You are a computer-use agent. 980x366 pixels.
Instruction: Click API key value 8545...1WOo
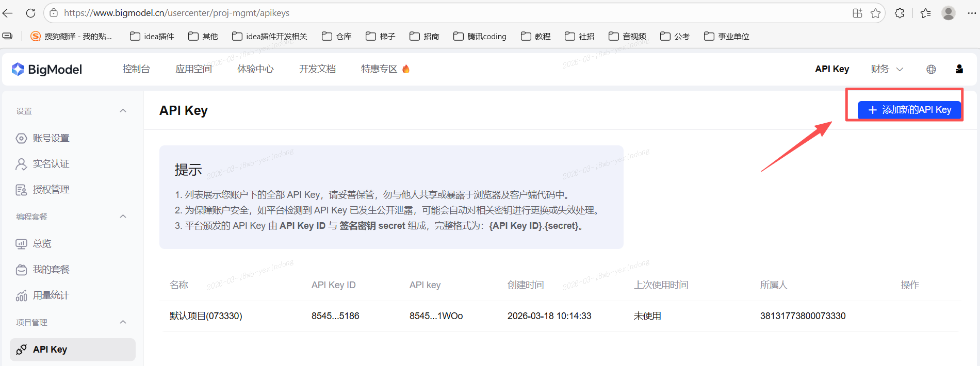point(436,316)
